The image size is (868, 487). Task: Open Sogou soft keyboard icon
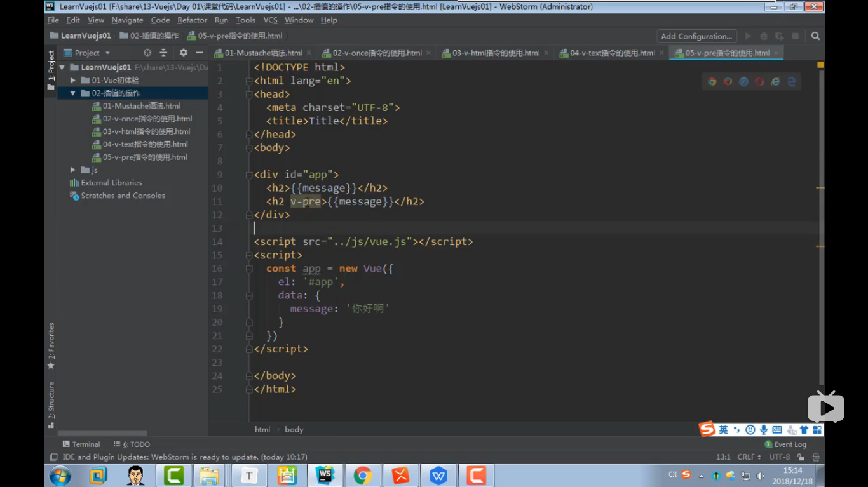pyautogui.click(x=776, y=430)
